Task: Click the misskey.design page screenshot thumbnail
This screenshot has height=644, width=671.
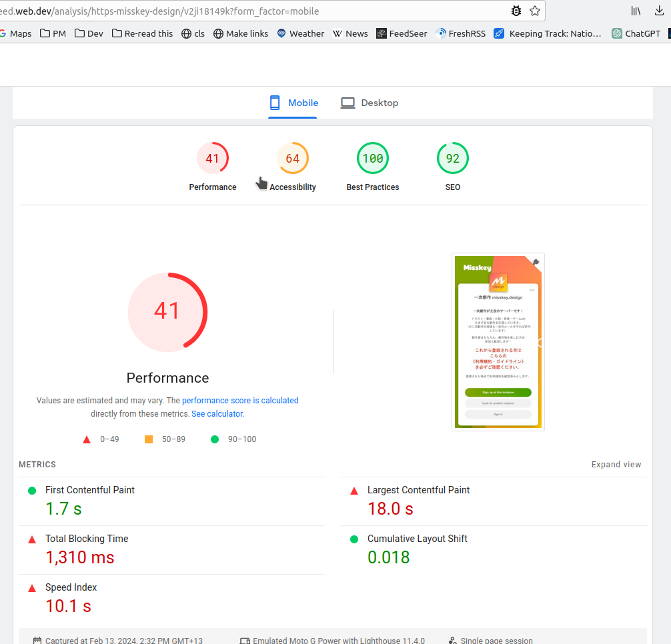Action: click(x=498, y=341)
